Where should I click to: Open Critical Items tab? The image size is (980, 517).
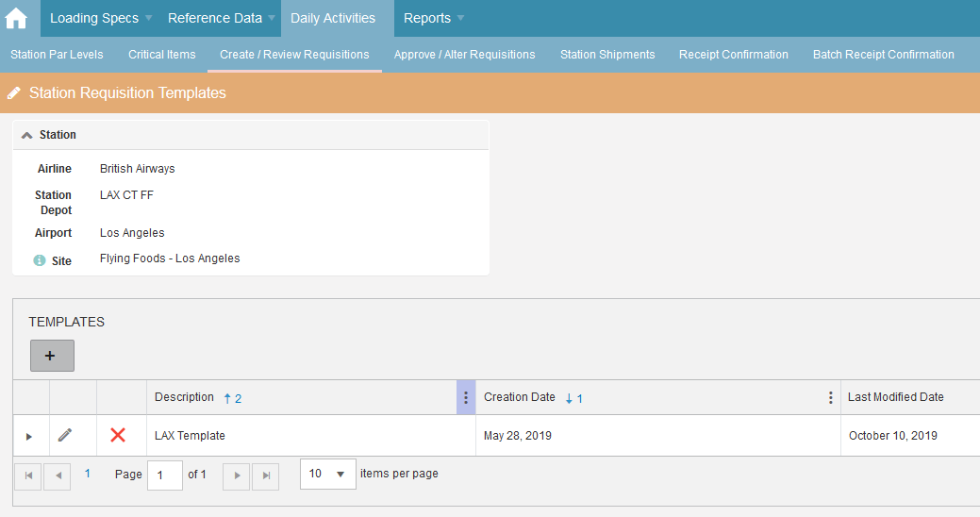coord(162,55)
